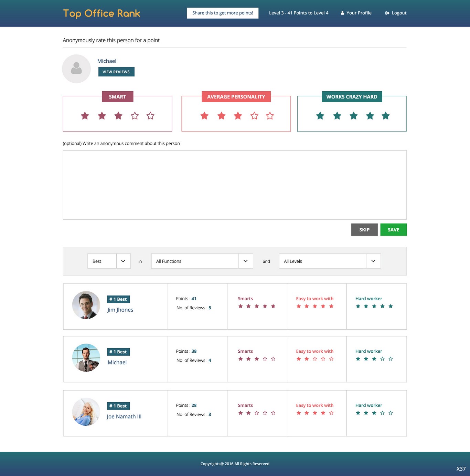The width and height of the screenshot is (470, 476).
Task: Click the #1 Best badge above Michael
Action: pos(118,352)
